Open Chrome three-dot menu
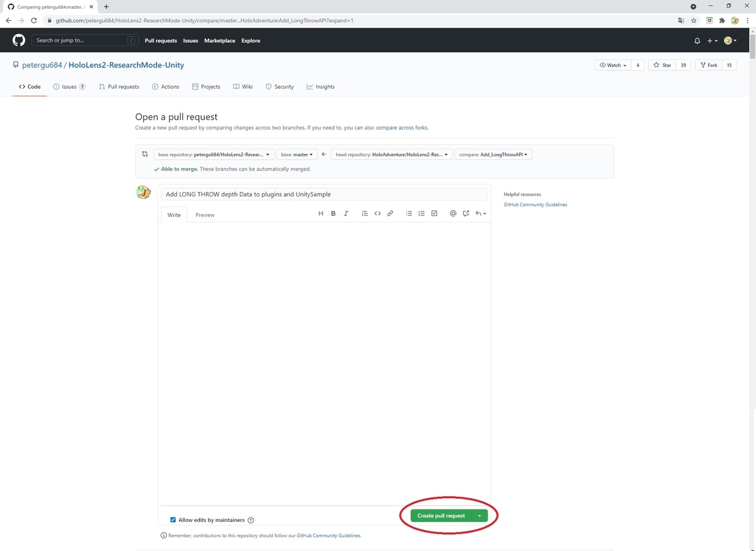 click(x=748, y=20)
